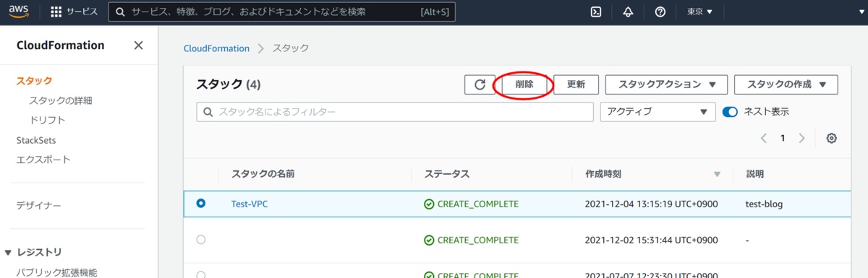Open ドリフト in the sidebar

click(47, 120)
